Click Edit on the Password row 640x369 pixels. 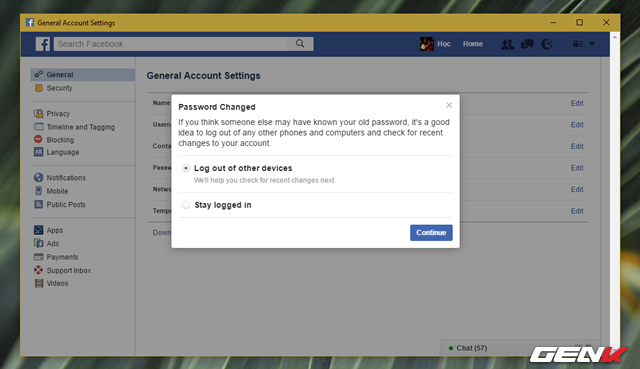click(x=577, y=168)
